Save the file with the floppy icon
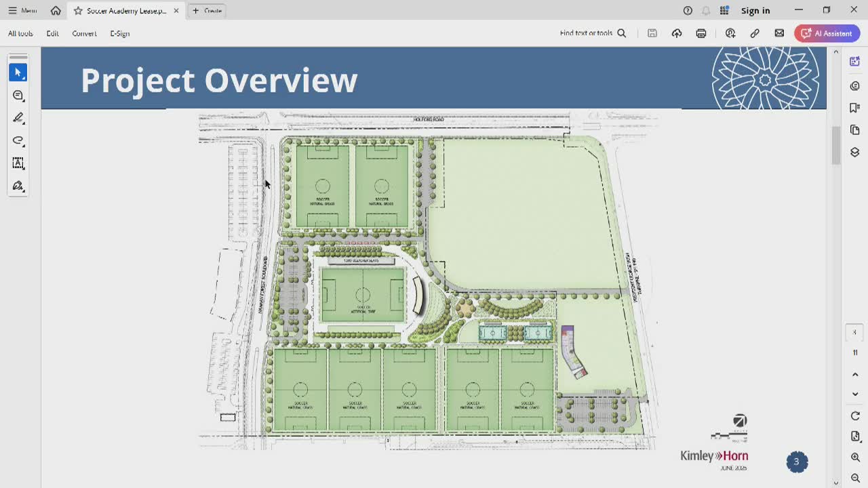Image resolution: width=868 pixels, height=488 pixels. 652,33
